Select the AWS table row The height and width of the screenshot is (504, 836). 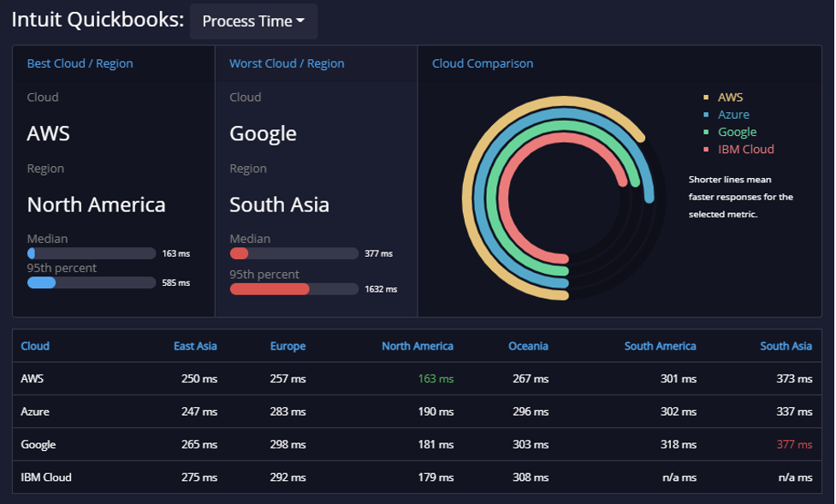click(417, 379)
